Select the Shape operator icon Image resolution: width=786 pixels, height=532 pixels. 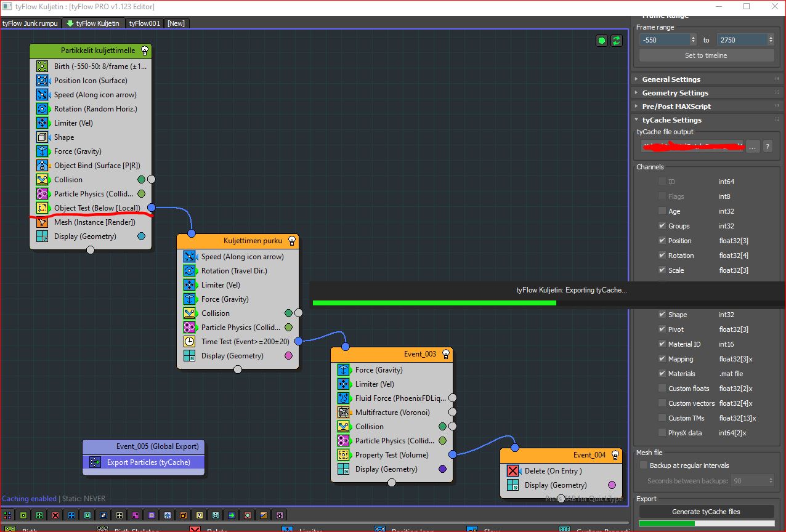(x=42, y=137)
